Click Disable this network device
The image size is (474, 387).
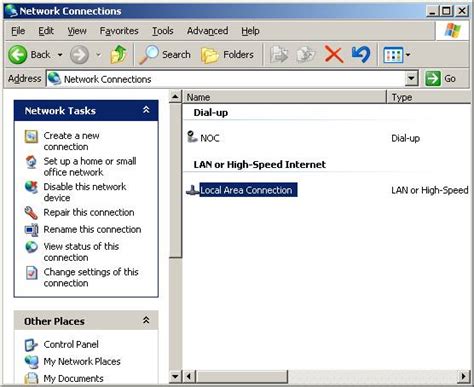click(x=85, y=192)
